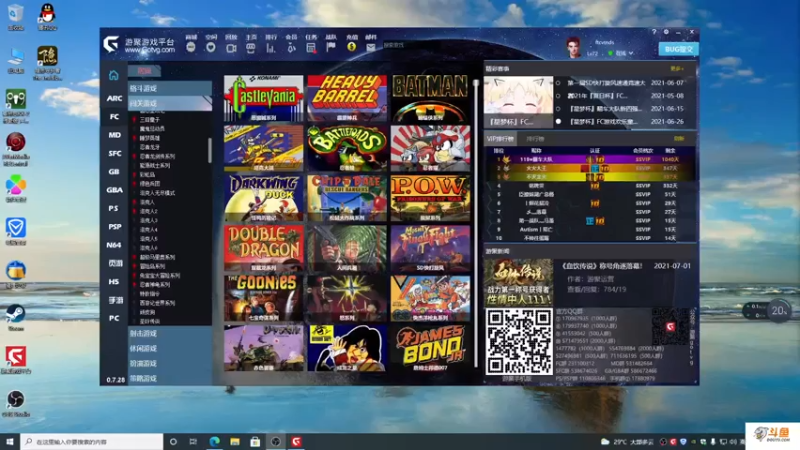The width and height of the screenshot is (800, 450).
Task: Open the Castlevania game thumbnail
Action: tap(263, 98)
